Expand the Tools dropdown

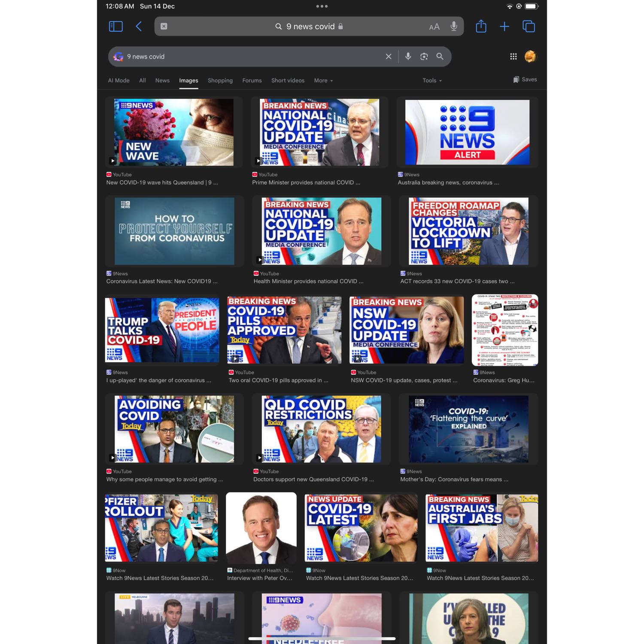[x=432, y=80]
